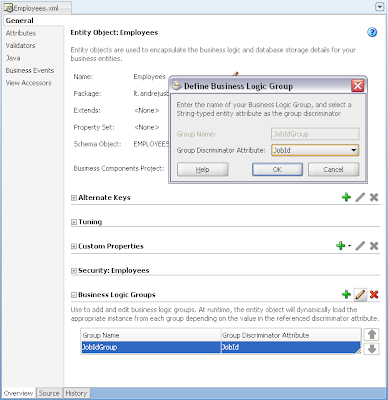Switch to the Source bottom tab

[x=49, y=393]
